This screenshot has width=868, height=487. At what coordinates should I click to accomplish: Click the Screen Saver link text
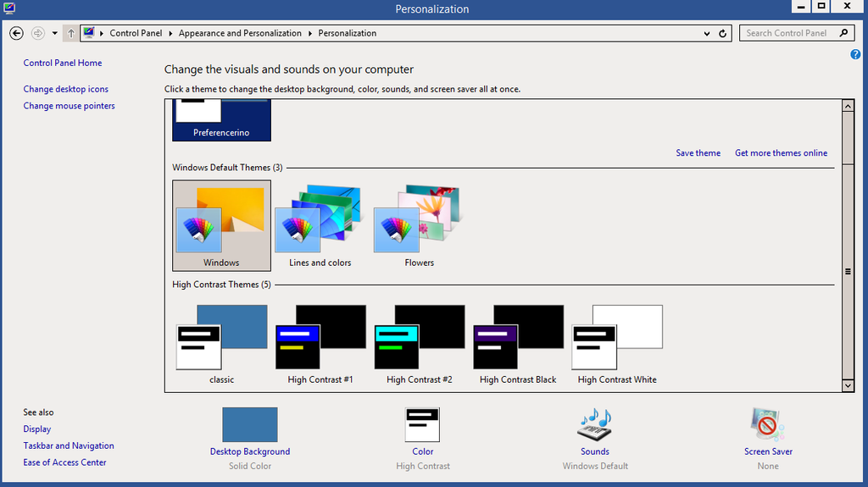(768, 451)
